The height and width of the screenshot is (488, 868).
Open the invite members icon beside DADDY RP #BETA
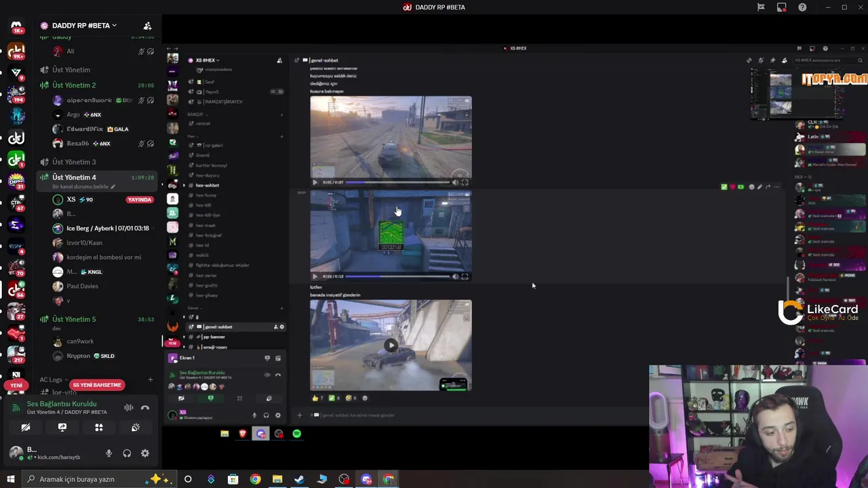point(147,26)
